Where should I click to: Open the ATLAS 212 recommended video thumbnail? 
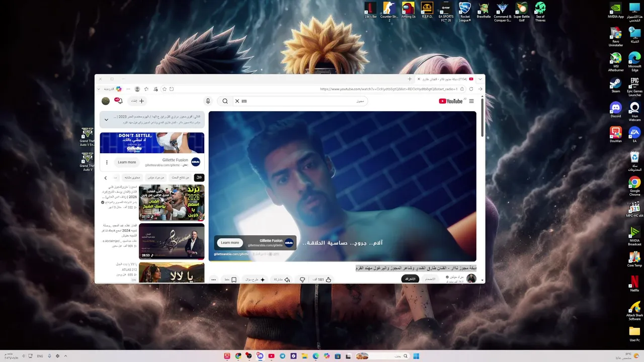point(172,272)
